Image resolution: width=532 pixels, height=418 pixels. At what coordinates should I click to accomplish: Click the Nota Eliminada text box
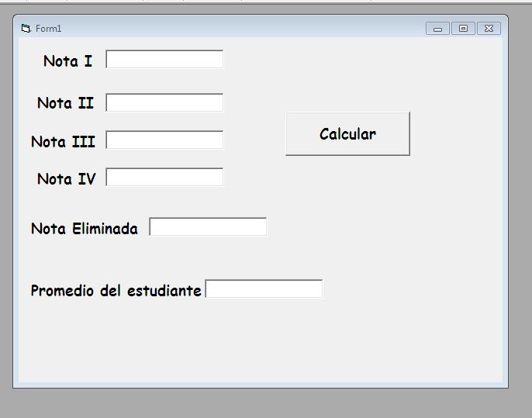[x=208, y=226]
